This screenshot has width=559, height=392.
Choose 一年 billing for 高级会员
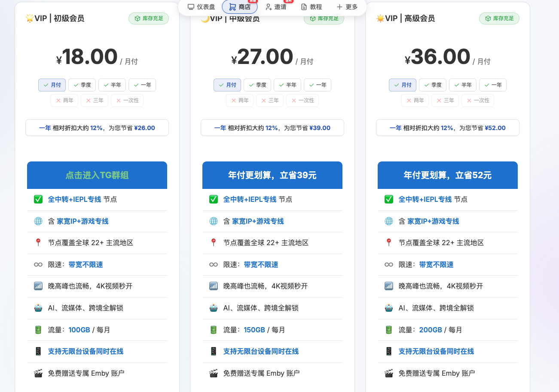[x=493, y=85]
